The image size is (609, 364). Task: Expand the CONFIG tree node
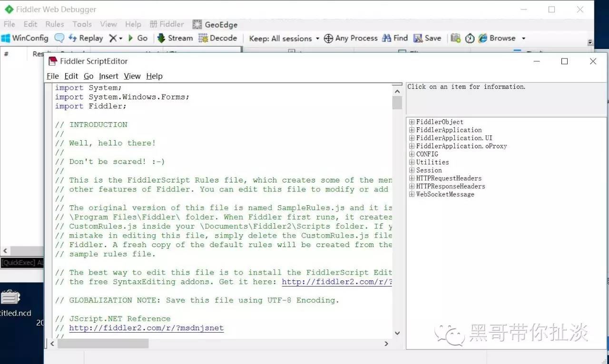(x=412, y=154)
